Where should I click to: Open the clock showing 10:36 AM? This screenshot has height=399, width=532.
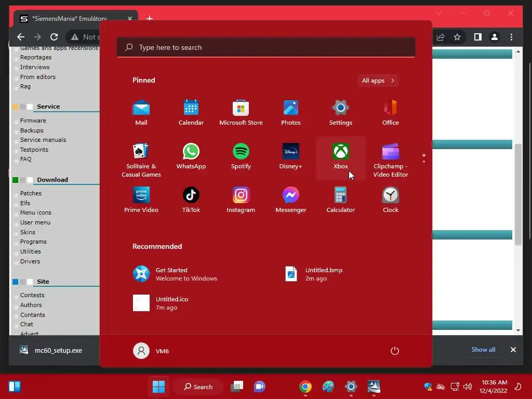494,387
